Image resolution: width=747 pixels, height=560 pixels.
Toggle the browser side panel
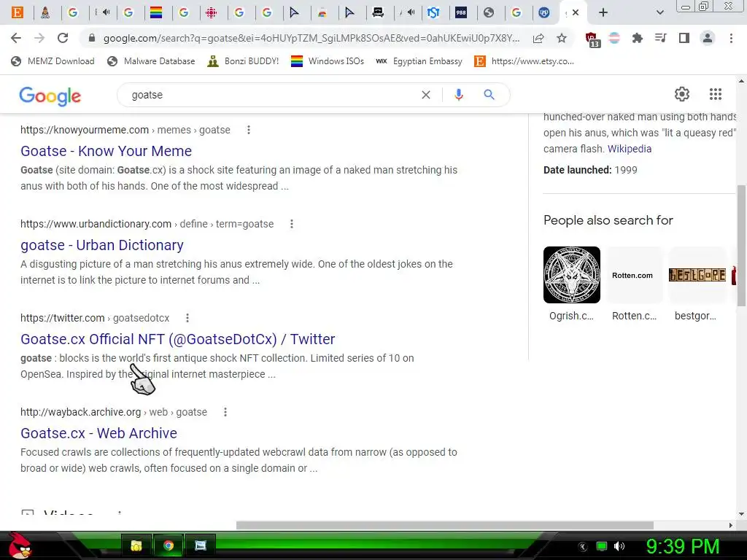684,38
